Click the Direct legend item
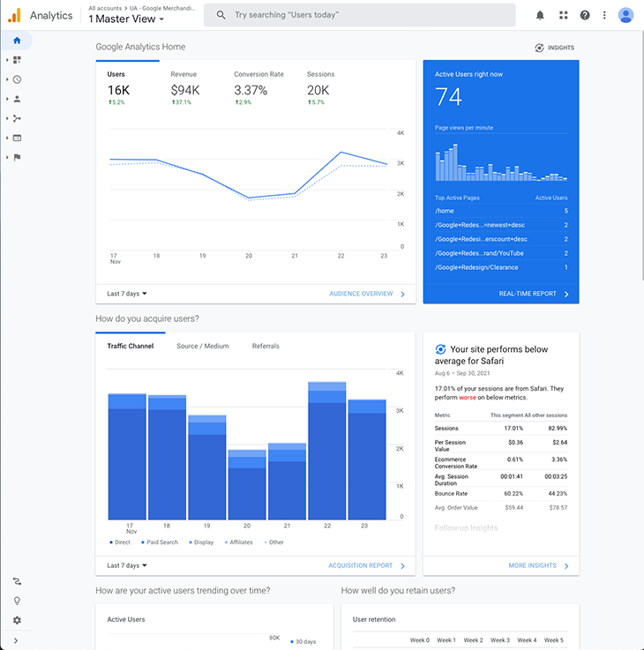644x650 pixels. 120,542
